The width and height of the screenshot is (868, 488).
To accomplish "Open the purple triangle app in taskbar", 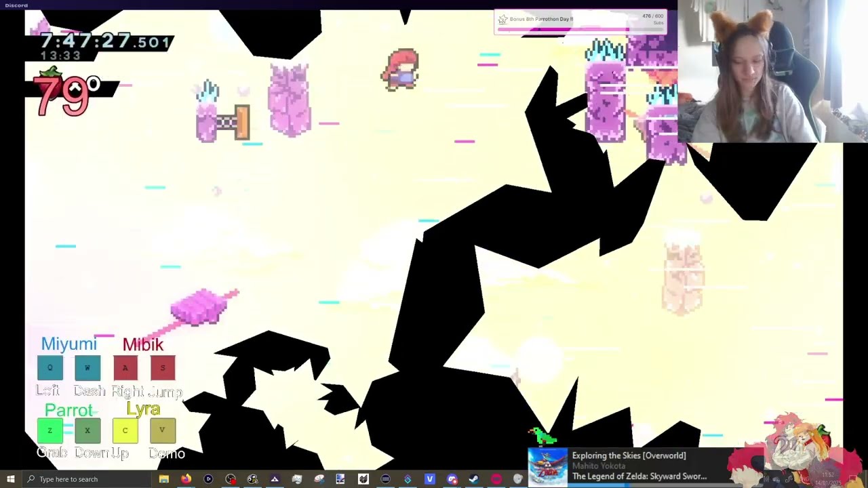I will 275,479.
